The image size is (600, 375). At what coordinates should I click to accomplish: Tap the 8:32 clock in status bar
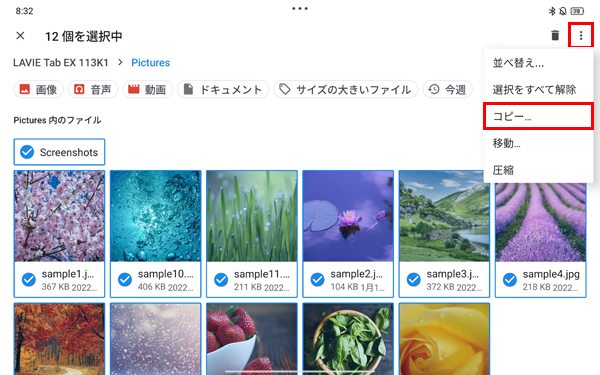(x=24, y=11)
